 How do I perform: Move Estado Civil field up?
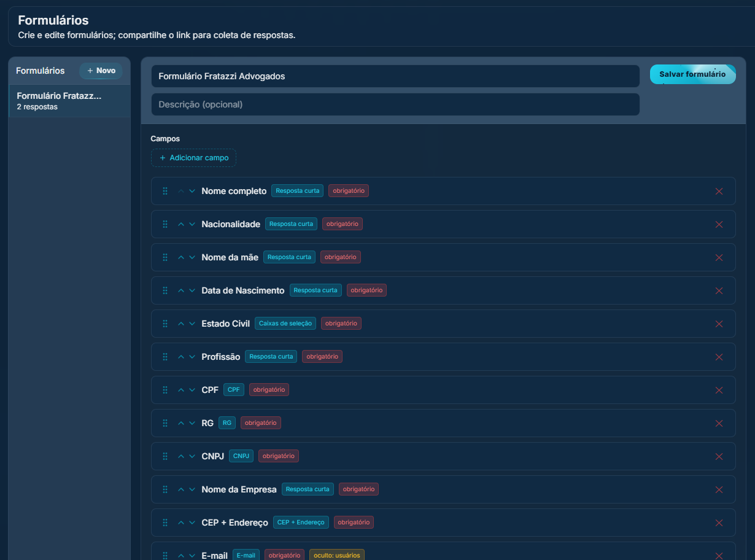point(181,324)
